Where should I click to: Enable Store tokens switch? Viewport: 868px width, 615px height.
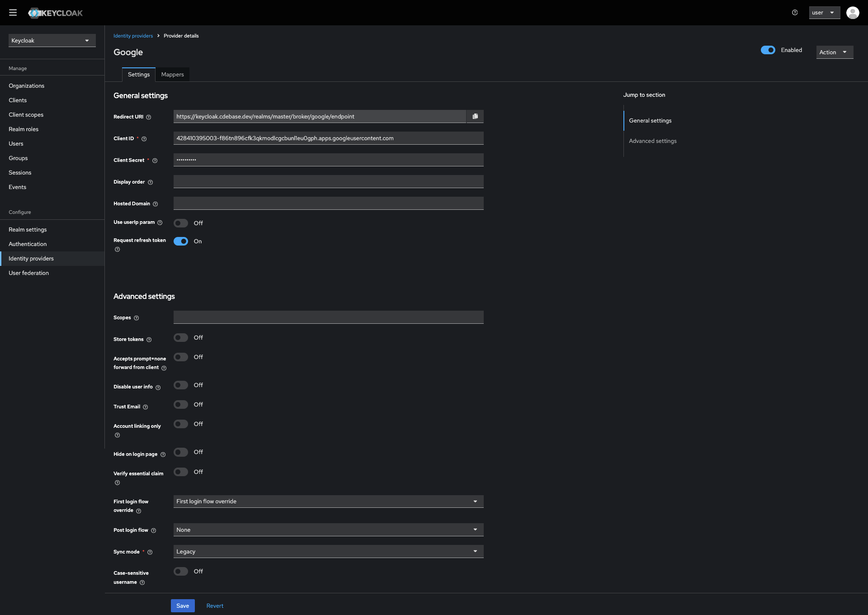(x=181, y=337)
